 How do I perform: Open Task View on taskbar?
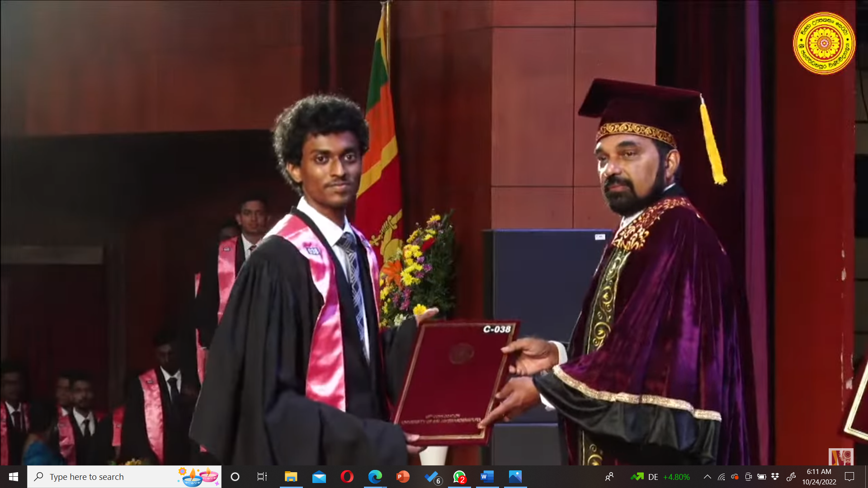pyautogui.click(x=262, y=477)
